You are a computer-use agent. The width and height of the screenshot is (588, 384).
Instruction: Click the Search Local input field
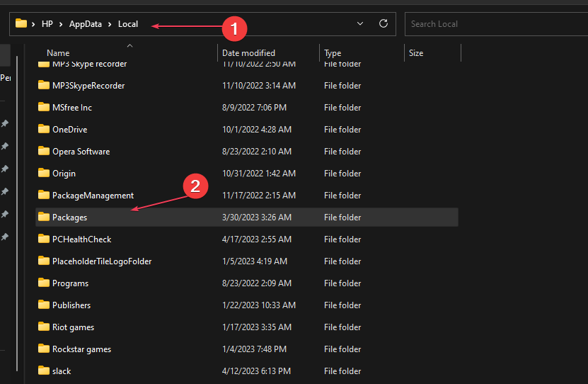[x=496, y=24]
